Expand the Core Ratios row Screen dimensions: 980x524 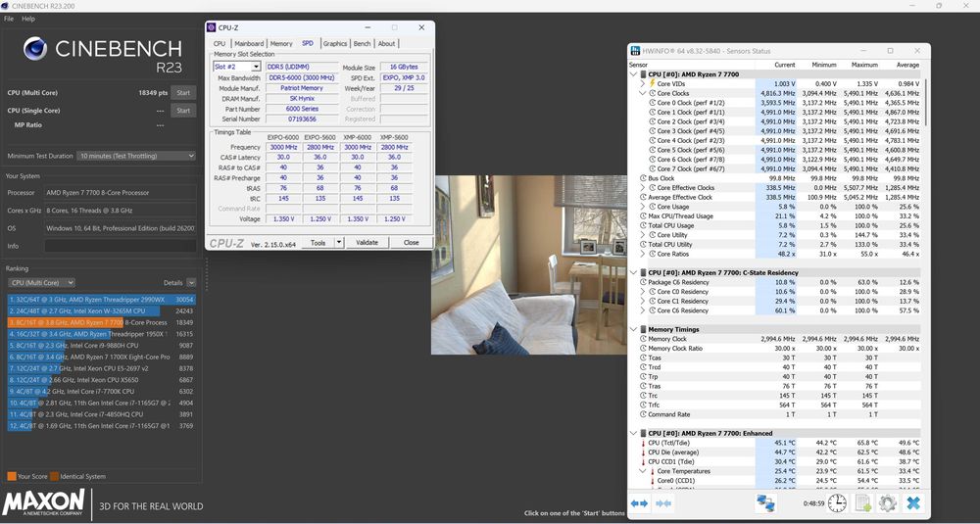coord(643,254)
